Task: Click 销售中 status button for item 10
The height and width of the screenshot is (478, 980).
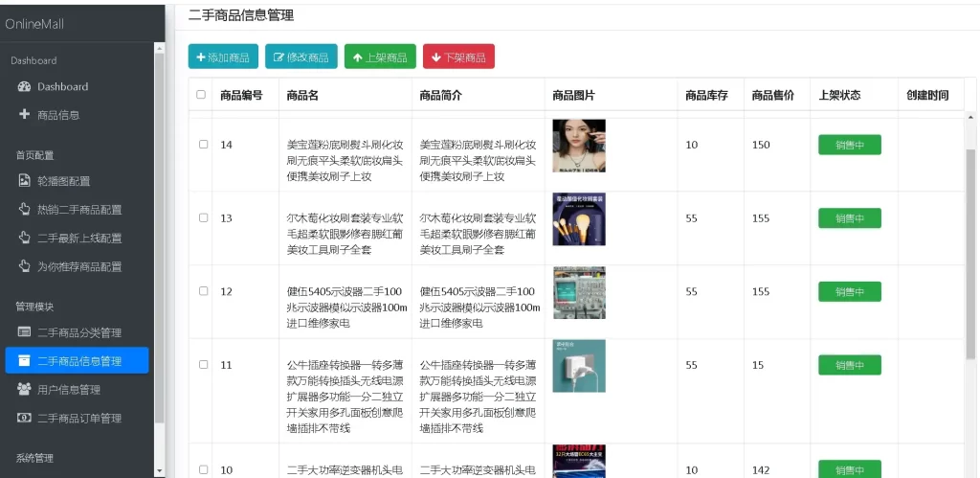Action: point(850,470)
